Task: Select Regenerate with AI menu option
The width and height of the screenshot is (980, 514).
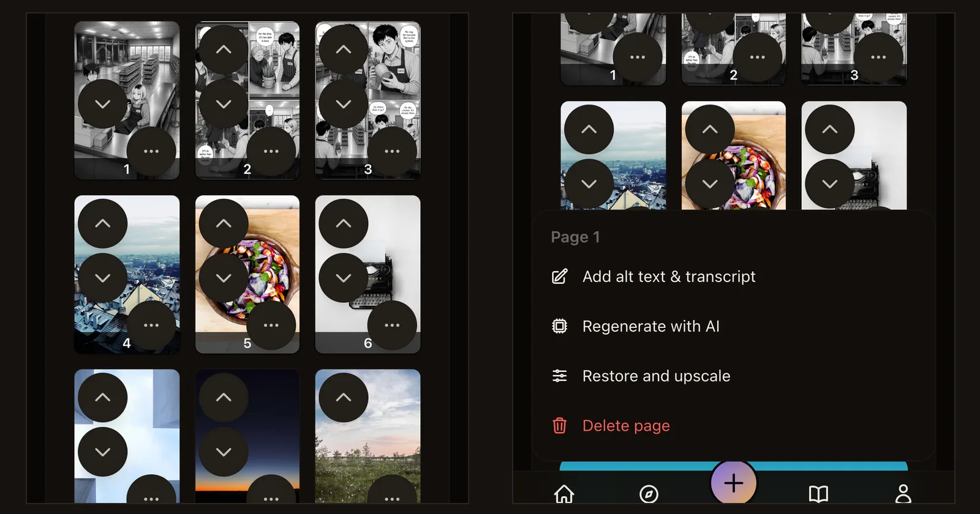Action: [734, 326]
